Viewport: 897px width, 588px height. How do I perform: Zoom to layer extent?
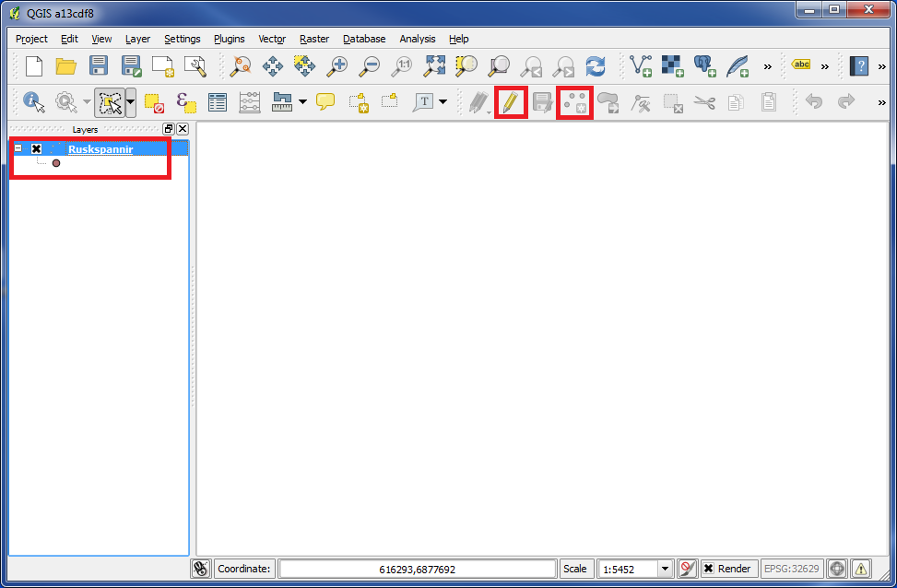499,66
